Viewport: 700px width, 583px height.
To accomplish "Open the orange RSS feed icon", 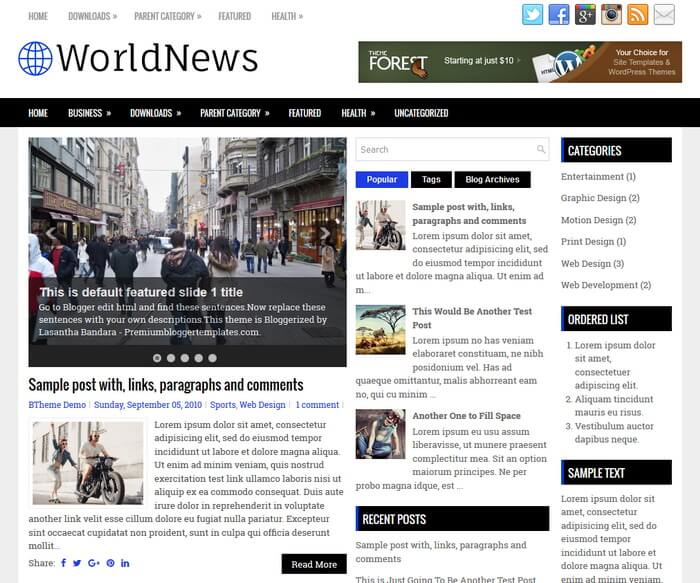I will [637, 15].
